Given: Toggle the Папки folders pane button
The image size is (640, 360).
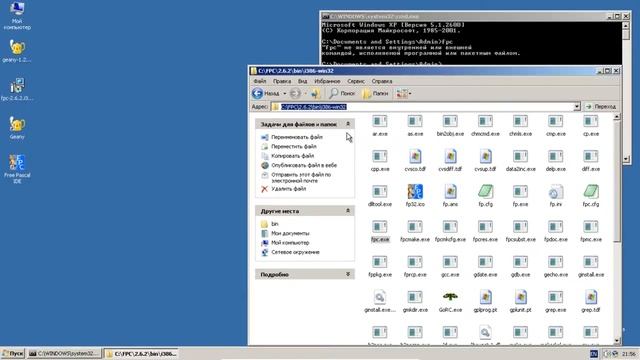Looking at the screenshot, I should pos(375,93).
